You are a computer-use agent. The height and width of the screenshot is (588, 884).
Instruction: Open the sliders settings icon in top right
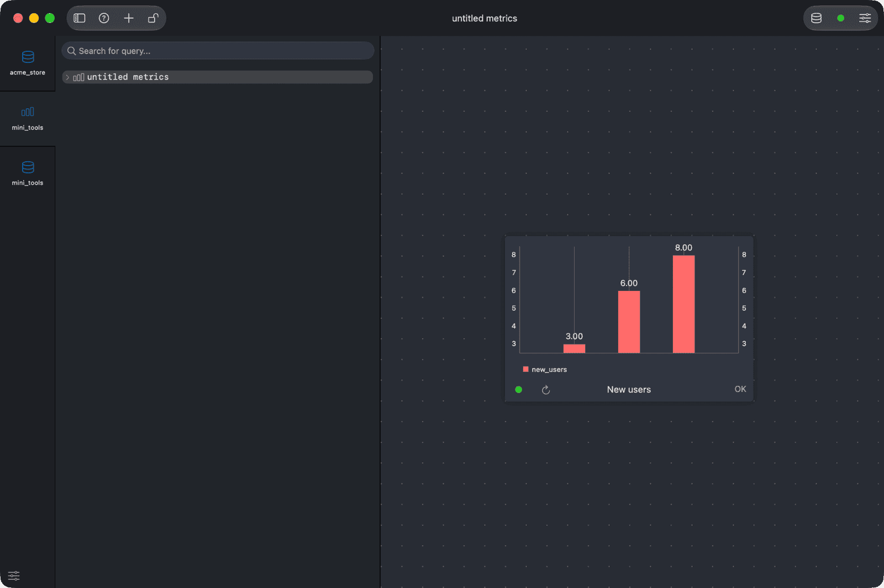coord(865,18)
